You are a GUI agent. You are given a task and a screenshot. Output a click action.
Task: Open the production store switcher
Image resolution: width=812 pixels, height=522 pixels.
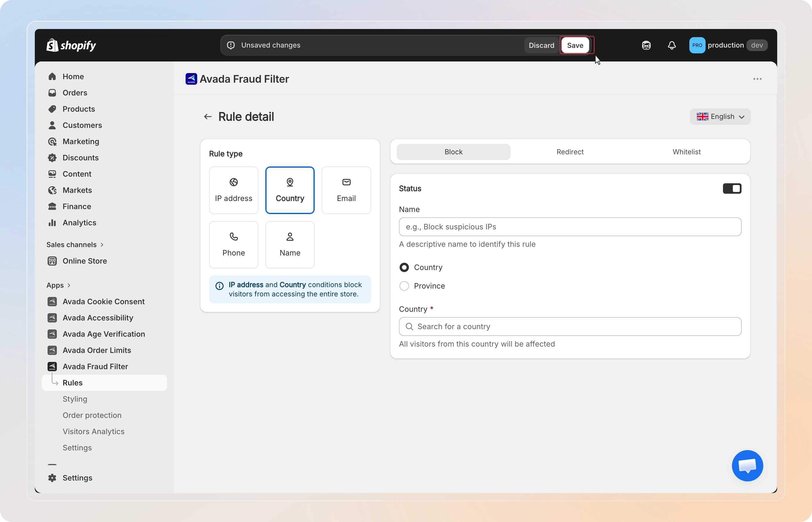coord(728,45)
